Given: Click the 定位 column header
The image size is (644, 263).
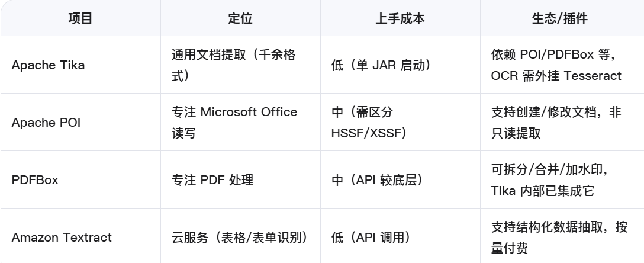Looking at the screenshot, I should (x=240, y=18).
